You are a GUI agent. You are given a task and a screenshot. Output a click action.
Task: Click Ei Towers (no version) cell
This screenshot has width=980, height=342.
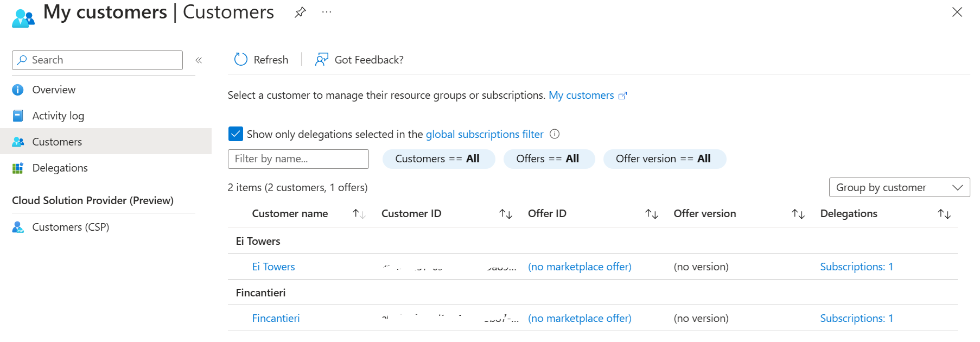tap(701, 267)
